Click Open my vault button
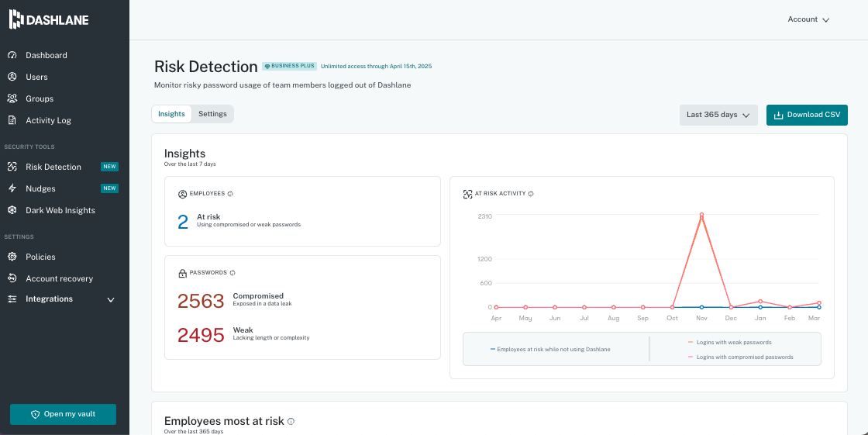Image resolution: width=868 pixels, height=435 pixels. (63, 414)
